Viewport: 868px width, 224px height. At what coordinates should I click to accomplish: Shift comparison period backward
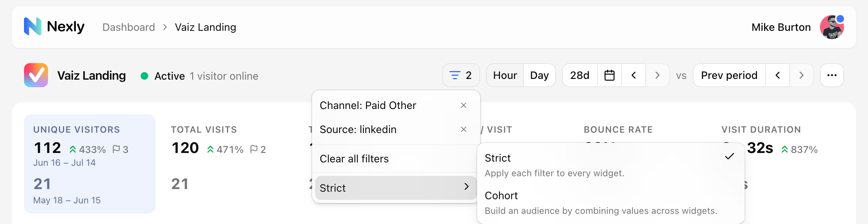tap(778, 75)
